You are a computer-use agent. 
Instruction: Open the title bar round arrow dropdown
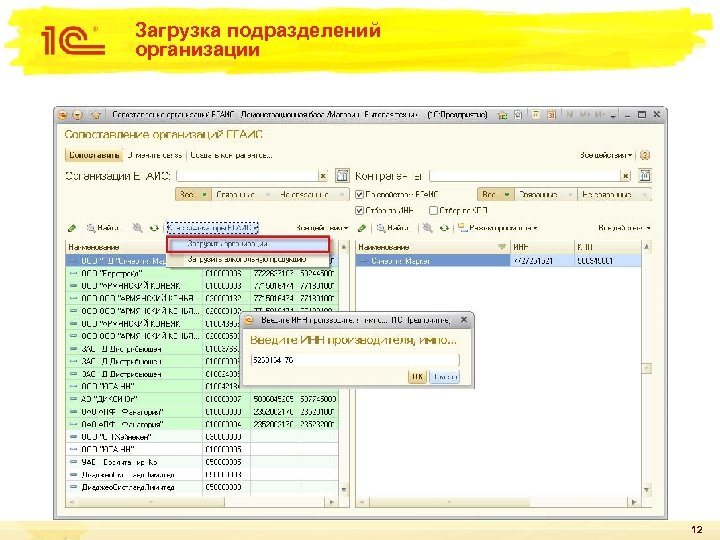pos(78,115)
